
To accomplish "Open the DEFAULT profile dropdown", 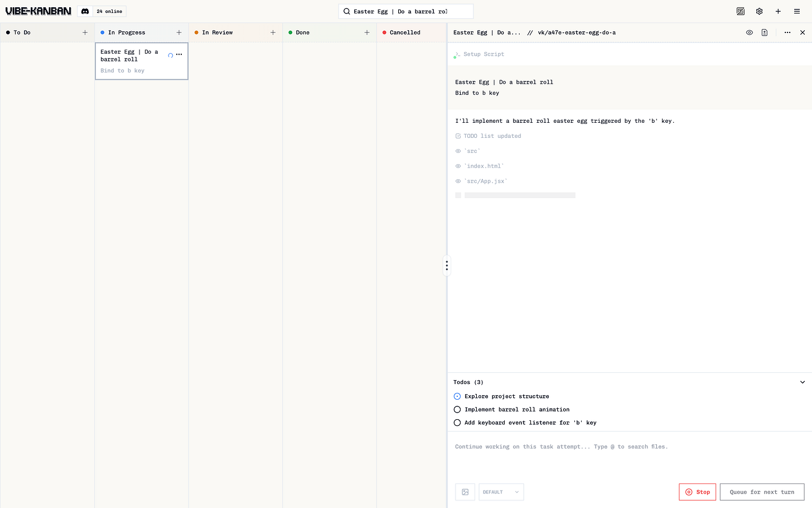I will click(x=500, y=492).
